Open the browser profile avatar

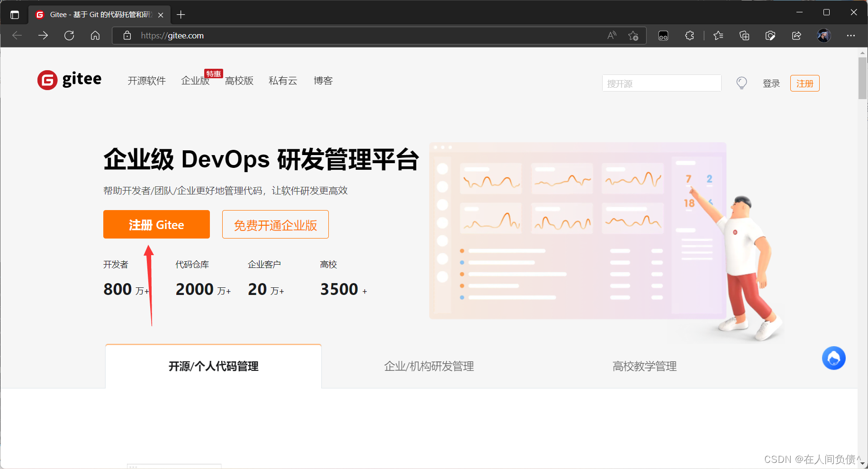[x=824, y=36]
